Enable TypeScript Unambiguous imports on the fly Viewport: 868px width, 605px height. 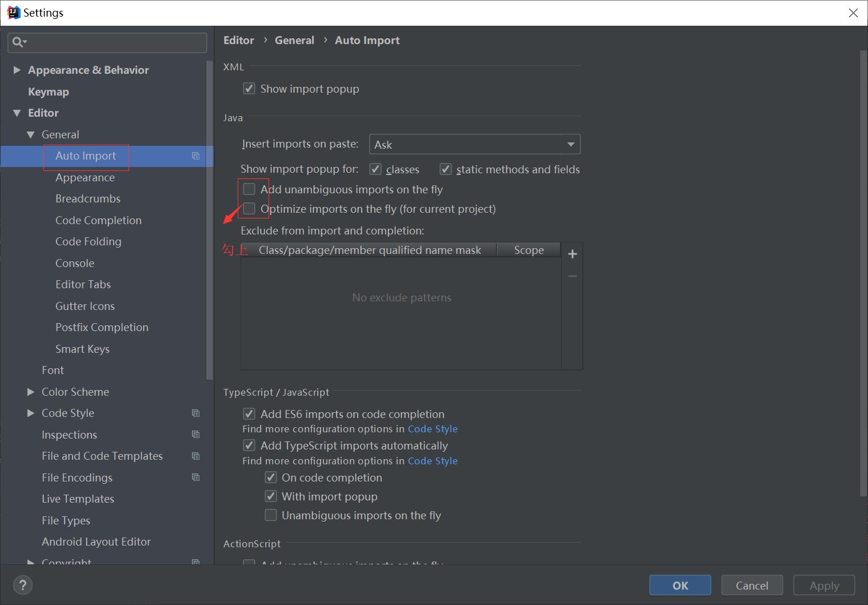coord(271,515)
